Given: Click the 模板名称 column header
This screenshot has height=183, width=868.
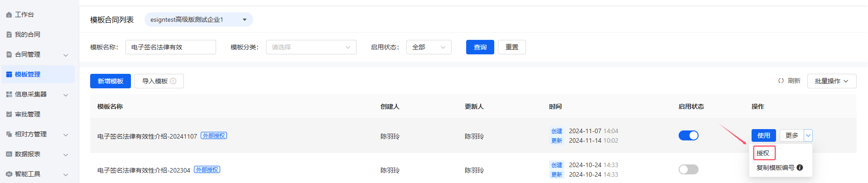Looking at the screenshot, I should pos(110,106).
